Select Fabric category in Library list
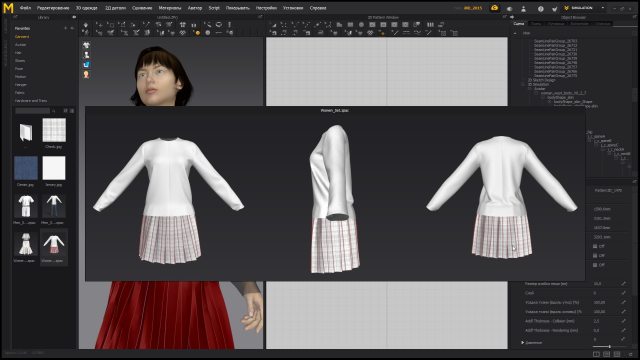 click(x=20, y=93)
